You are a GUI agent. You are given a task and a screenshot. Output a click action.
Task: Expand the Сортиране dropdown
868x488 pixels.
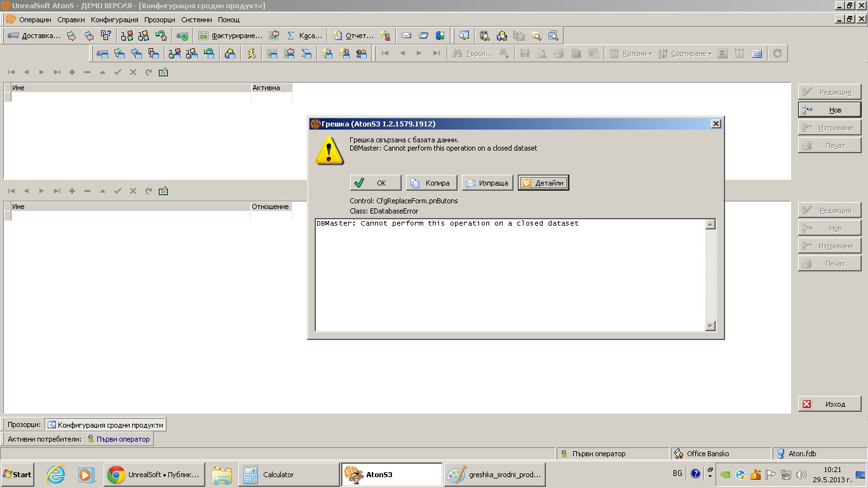coord(685,53)
